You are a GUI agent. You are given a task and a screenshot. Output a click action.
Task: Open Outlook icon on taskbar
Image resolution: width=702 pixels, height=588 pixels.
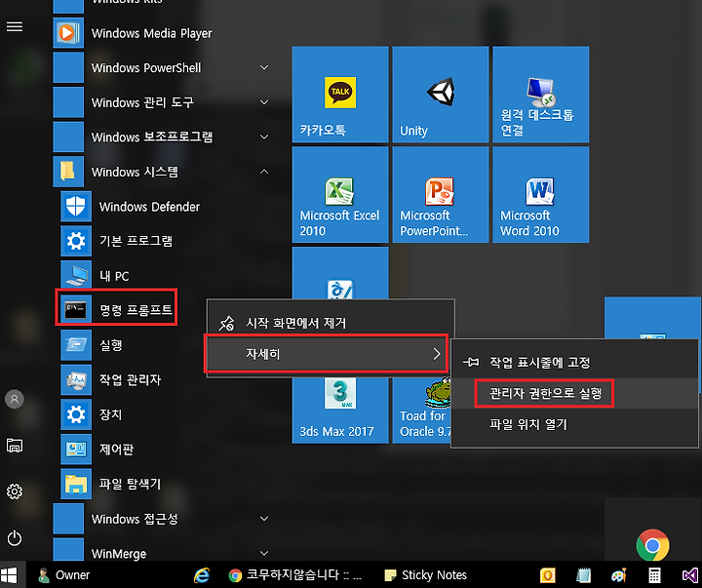coord(548,575)
